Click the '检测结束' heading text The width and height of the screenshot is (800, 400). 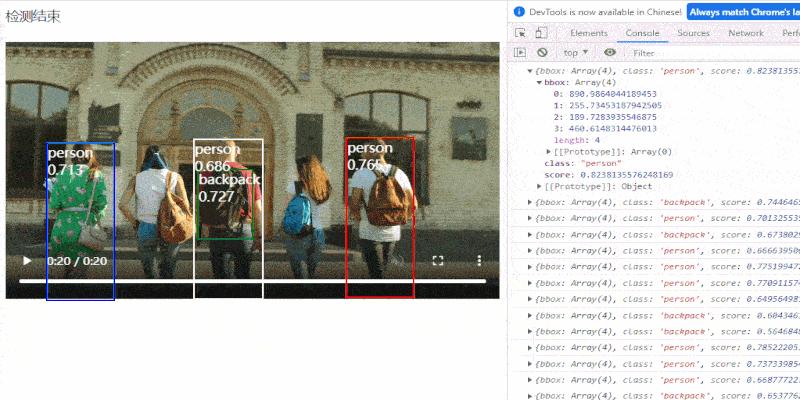pos(33,16)
